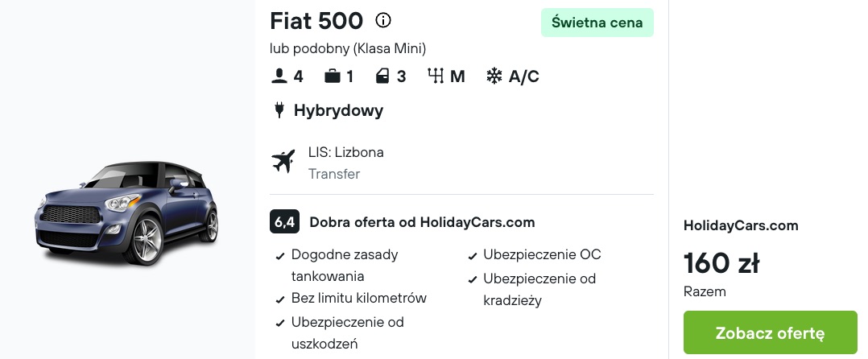Viewport: 868px width, 359px height.
Task: Click the air conditioning snowflake icon
Action: (494, 76)
